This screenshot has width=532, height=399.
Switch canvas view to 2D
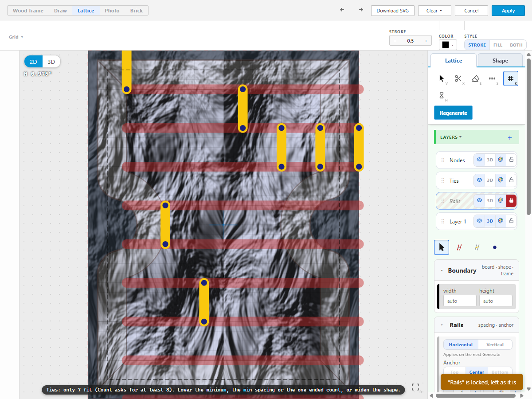(x=33, y=62)
